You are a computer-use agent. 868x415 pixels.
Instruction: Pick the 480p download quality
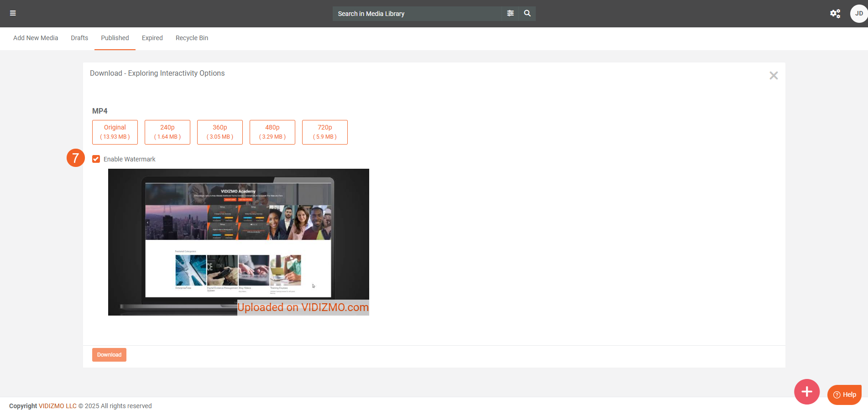pyautogui.click(x=272, y=132)
